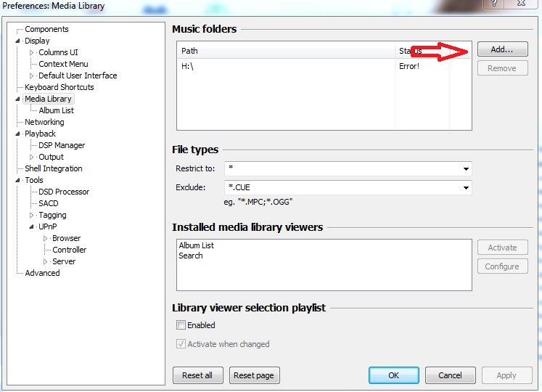Select Tagging preferences page
Screen dimensions: 542x392
[52, 215]
